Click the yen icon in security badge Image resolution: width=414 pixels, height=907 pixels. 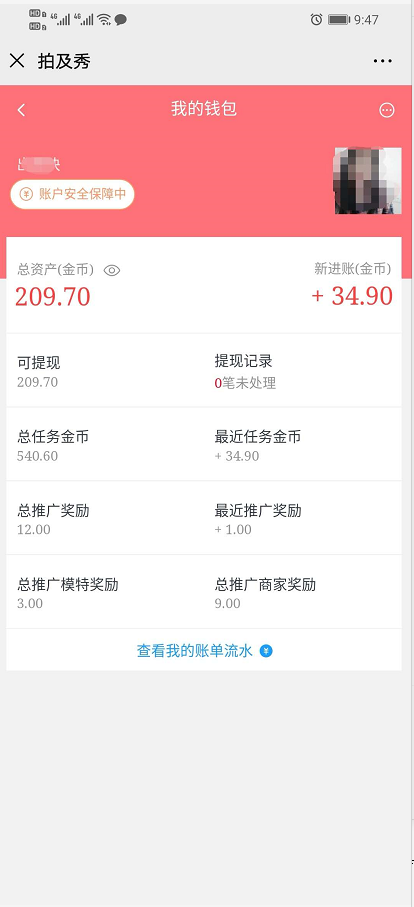27,194
